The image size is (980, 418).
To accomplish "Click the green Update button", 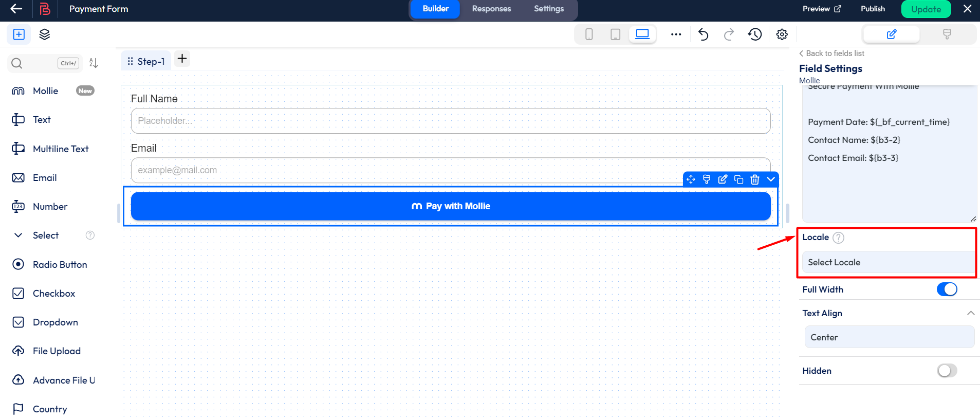I will (926, 9).
